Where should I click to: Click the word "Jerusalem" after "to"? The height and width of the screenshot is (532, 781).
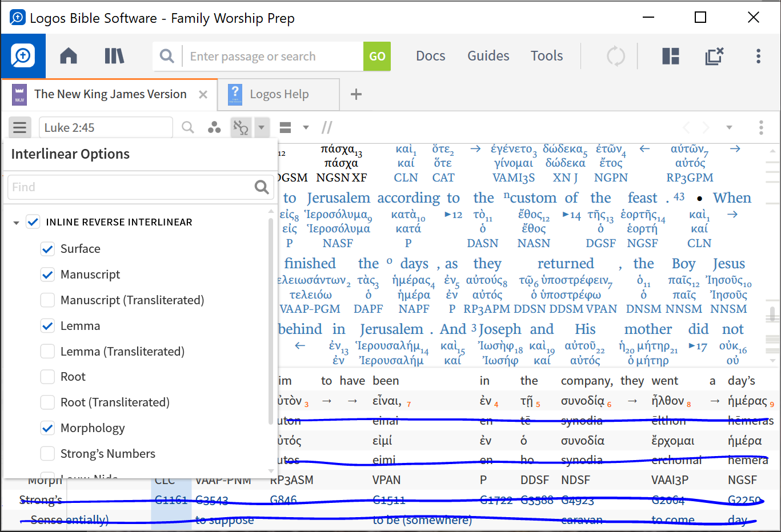pyautogui.click(x=339, y=198)
